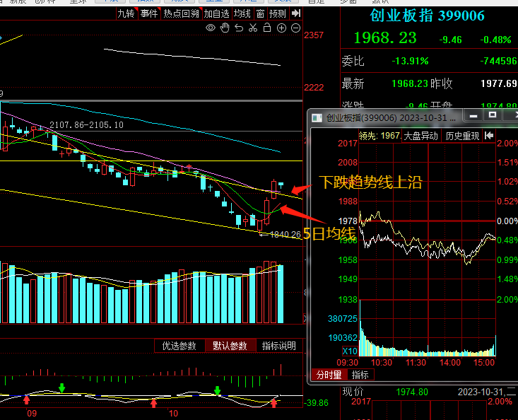Click the 委比 -13.91% value
This screenshot has width=518, height=420.
click(410, 61)
